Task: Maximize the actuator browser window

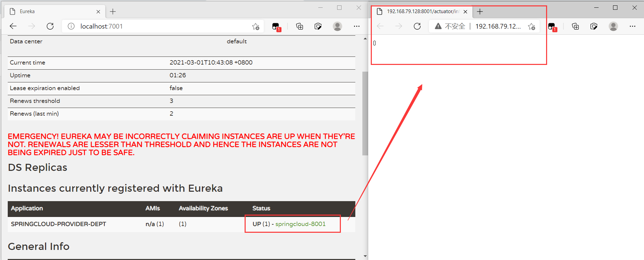Action: pyautogui.click(x=615, y=7)
